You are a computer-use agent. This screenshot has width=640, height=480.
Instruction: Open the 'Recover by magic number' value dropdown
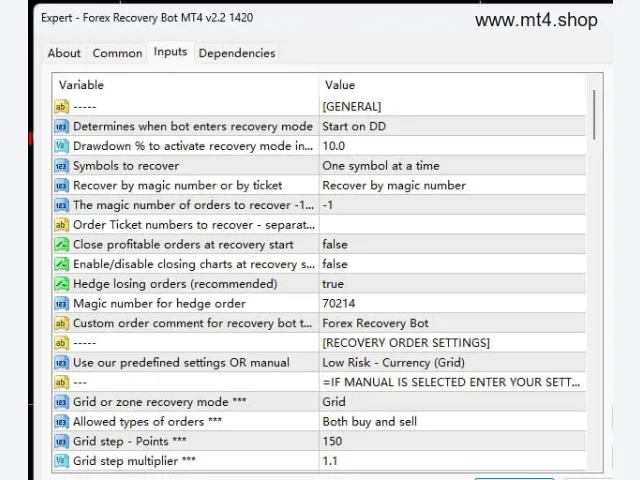click(x=452, y=186)
